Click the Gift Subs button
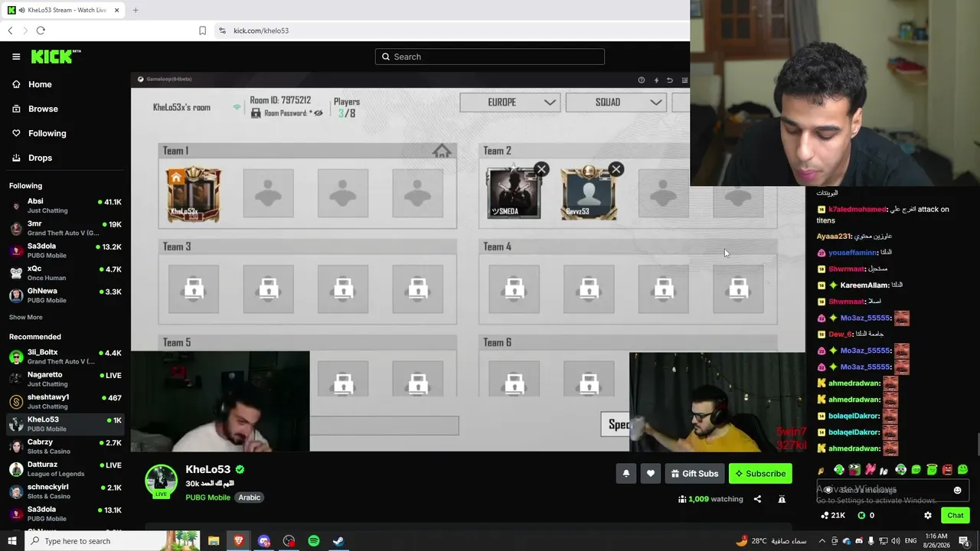The image size is (980, 551). 694,474
